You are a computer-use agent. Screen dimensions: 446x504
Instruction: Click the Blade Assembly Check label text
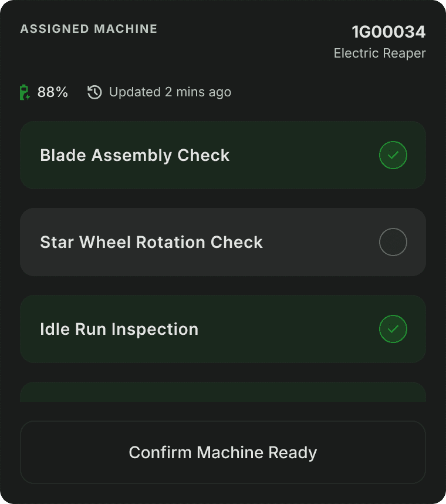(x=134, y=156)
